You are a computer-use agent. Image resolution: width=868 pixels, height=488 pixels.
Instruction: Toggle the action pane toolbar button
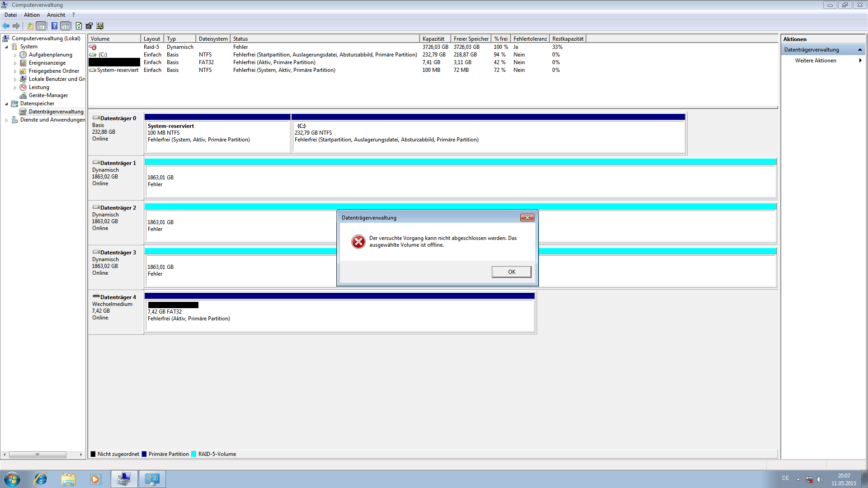point(66,26)
